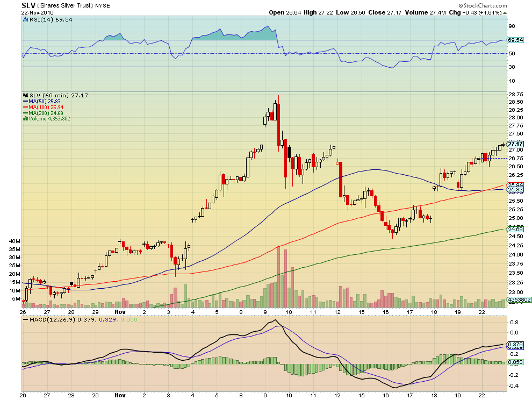Click the green up-triangle after the Chg value
The image size is (532, 400).
(x=505, y=13)
